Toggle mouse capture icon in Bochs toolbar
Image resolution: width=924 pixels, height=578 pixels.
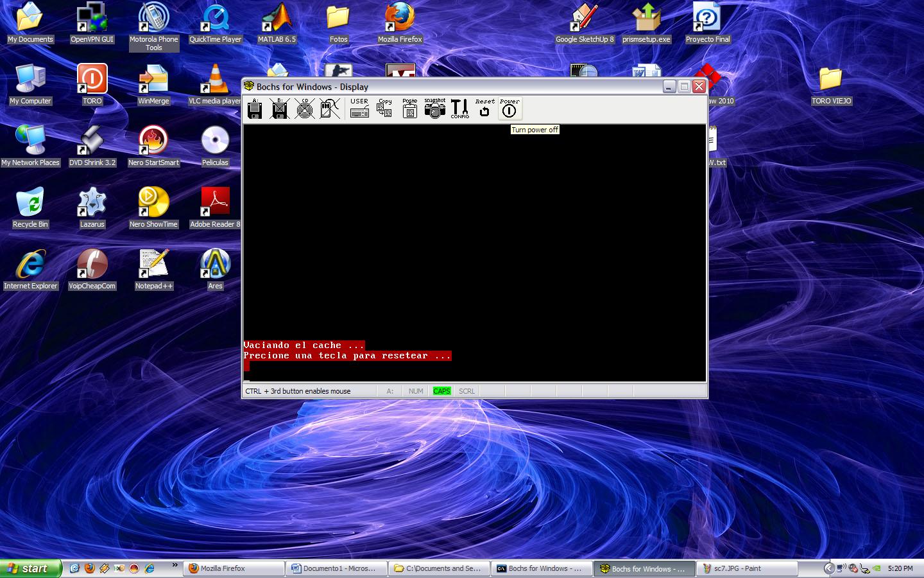pos(330,109)
